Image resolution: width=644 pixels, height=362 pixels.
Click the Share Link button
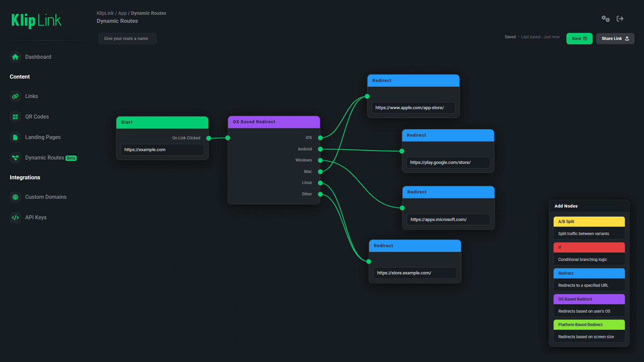pyautogui.click(x=615, y=39)
